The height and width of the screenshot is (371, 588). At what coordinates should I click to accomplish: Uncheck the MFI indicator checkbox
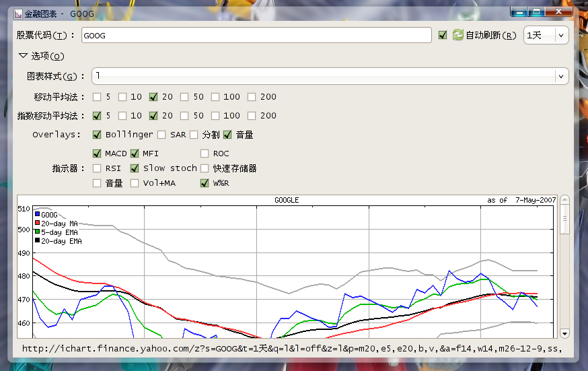(135, 154)
